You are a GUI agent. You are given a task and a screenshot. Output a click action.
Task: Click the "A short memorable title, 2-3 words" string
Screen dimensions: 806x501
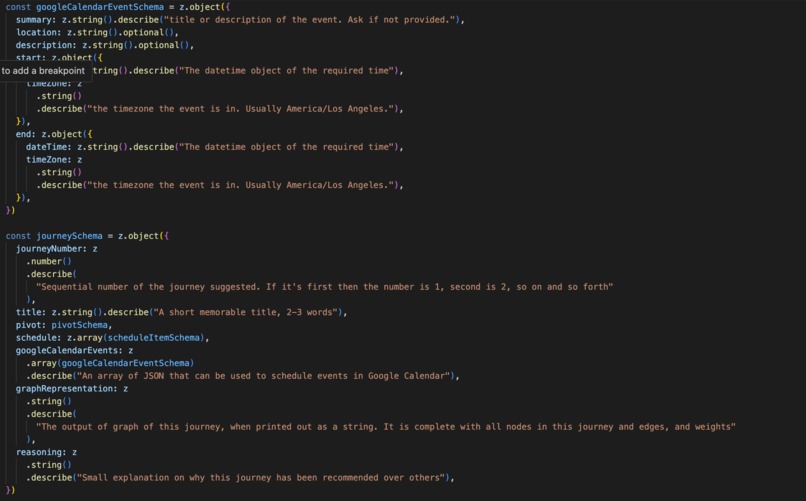246,312
